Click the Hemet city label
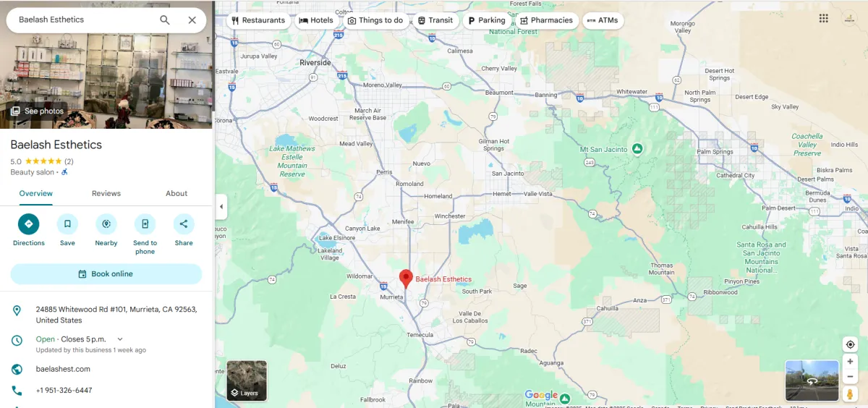The height and width of the screenshot is (408, 868). (502, 194)
